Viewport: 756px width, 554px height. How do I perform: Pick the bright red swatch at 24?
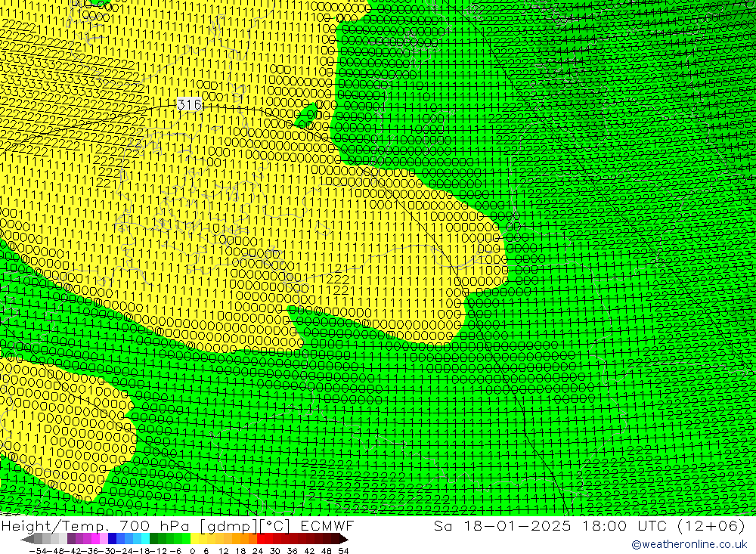[261, 539]
